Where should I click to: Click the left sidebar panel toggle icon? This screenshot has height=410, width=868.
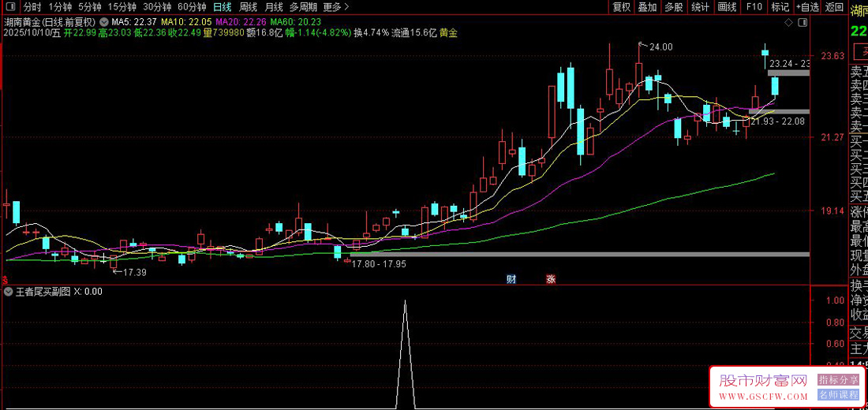pos(9,7)
